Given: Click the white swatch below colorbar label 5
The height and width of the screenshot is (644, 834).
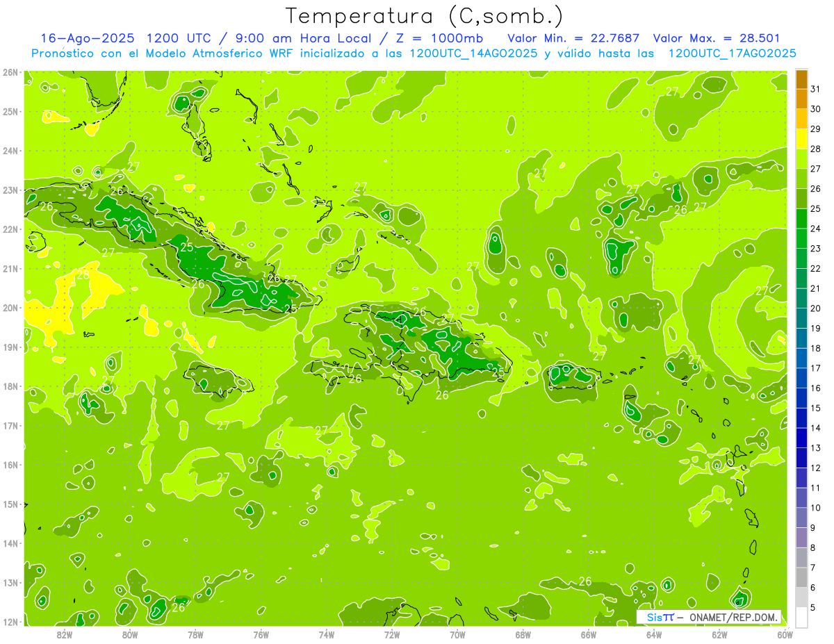Looking at the screenshot, I should (801, 617).
